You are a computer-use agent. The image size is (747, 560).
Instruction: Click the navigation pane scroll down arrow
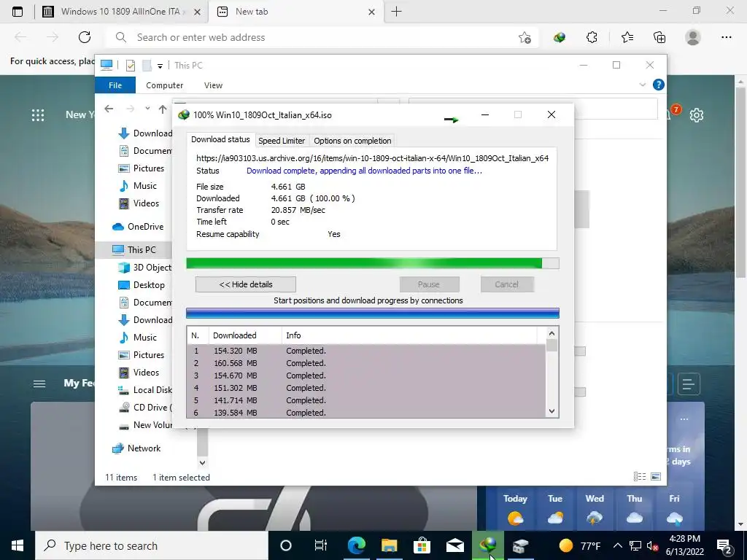pos(202,462)
